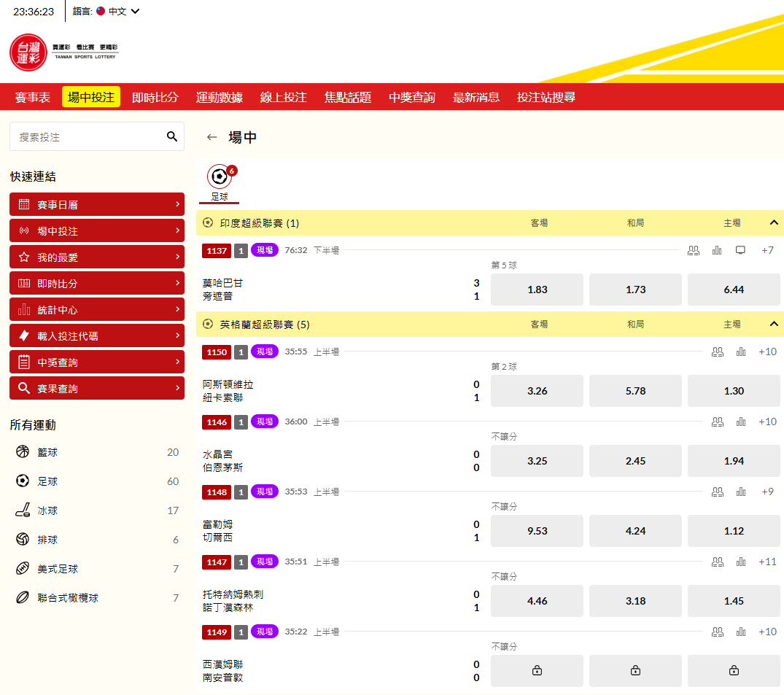Select draw odds 1.73 for match 1137
Image resolution: width=784 pixels, height=695 pixels.
[635, 290]
